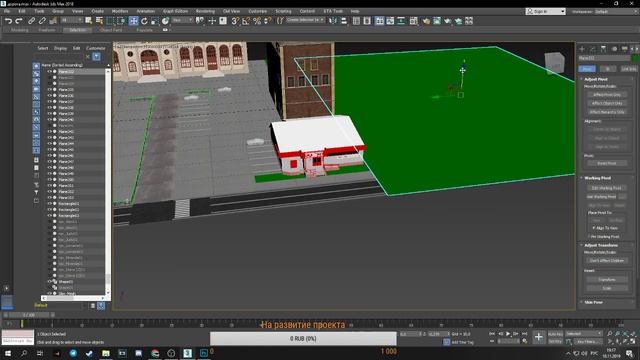This screenshot has height=360, width=640.
Task: Switch to the Object Paint ribbon tab
Action: [111, 30]
